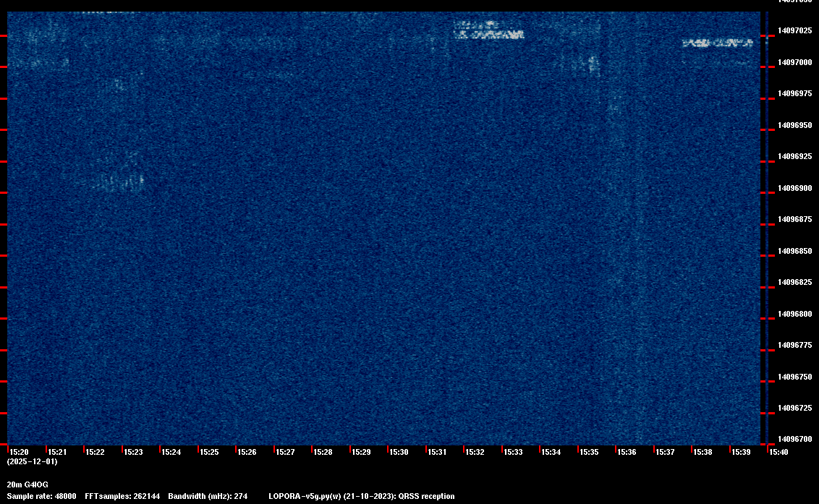Click the FFTsamples: 262144 text
Image resolution: width=819 pixels, height=504 pixels.
point(122,496)
